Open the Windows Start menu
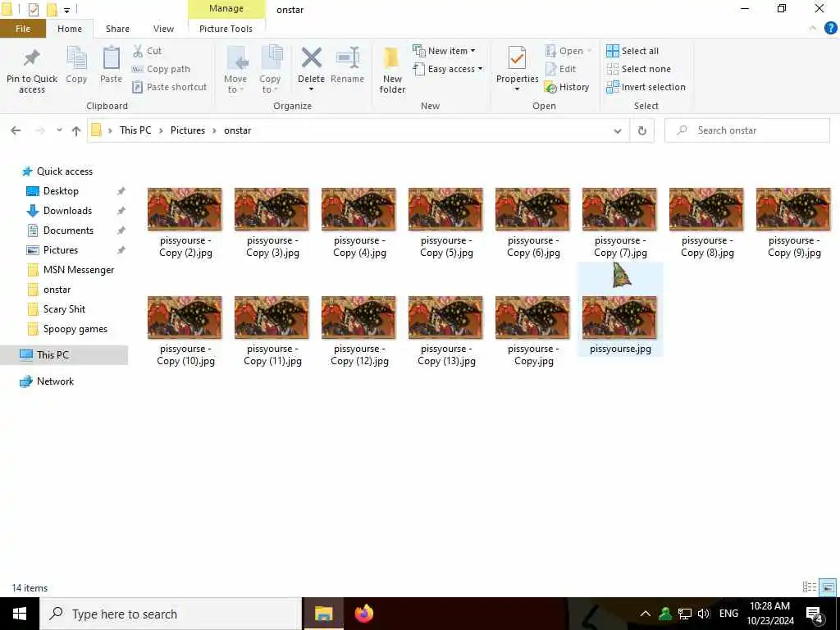Screen dimensions: 840x630 click(x=20, y=614)
